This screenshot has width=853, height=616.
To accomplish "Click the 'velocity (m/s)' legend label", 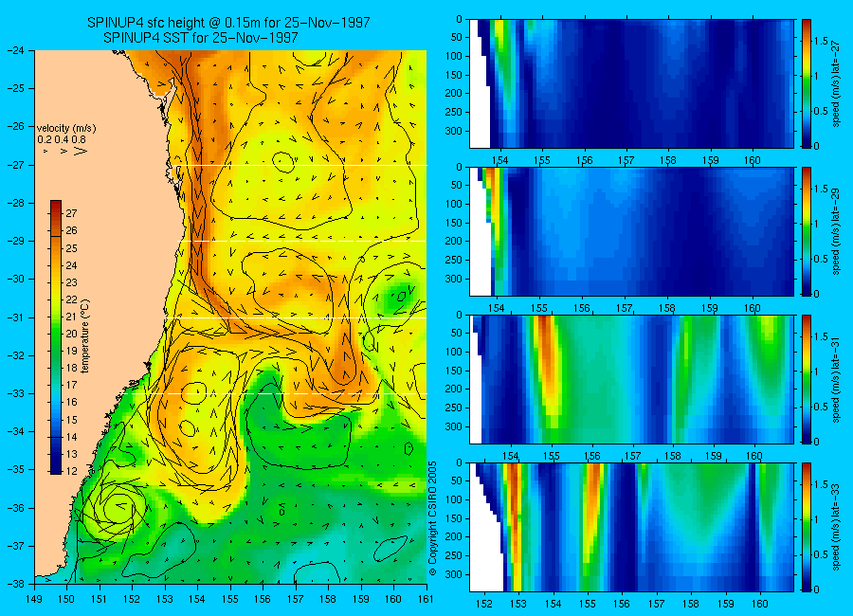I will click(66, 129).
